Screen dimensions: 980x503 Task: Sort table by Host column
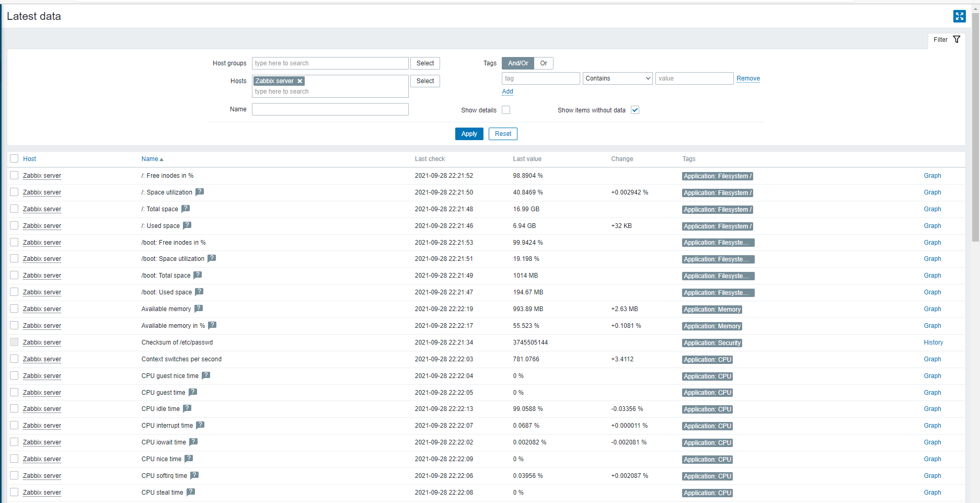pos(29,159)
